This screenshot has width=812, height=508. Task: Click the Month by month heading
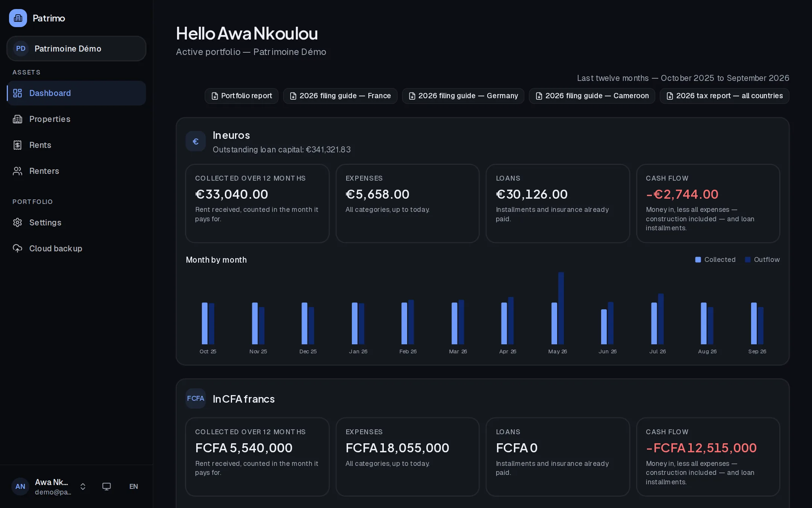coord(216,260)
